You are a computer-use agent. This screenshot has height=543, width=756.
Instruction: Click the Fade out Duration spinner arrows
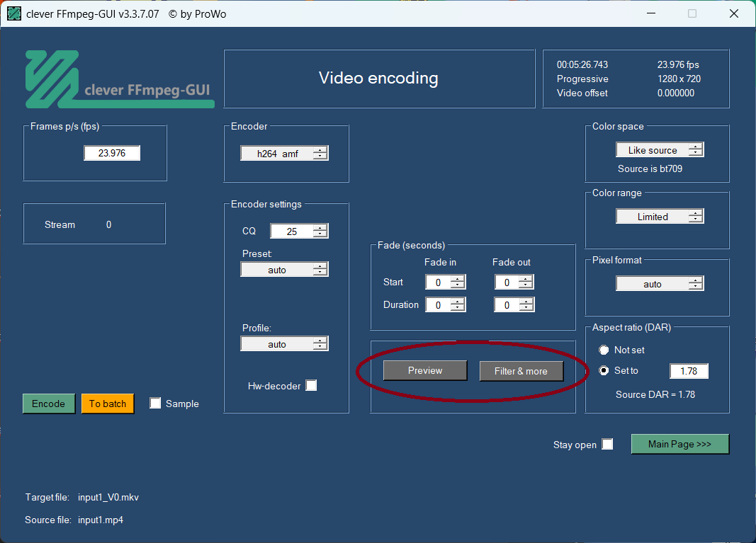pyautogui.click(x=526, y=305)
